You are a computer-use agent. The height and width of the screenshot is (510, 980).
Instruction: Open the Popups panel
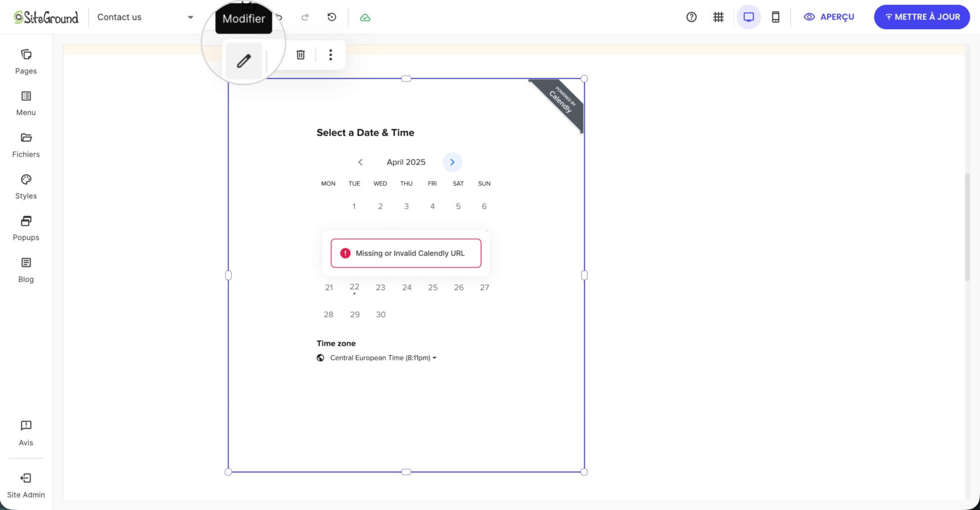click(26, 229)
